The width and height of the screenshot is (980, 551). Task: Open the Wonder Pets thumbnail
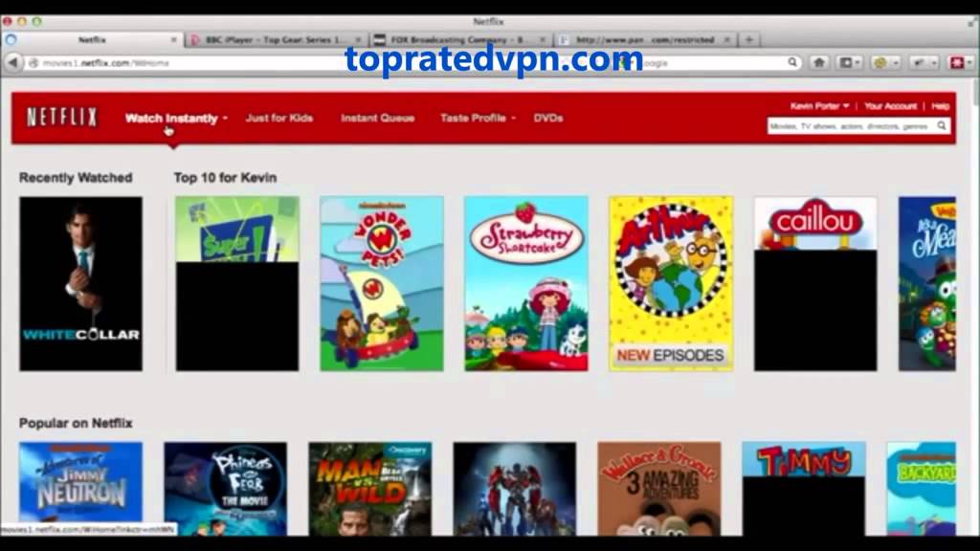pyautogui.click(x=381, y=283)
